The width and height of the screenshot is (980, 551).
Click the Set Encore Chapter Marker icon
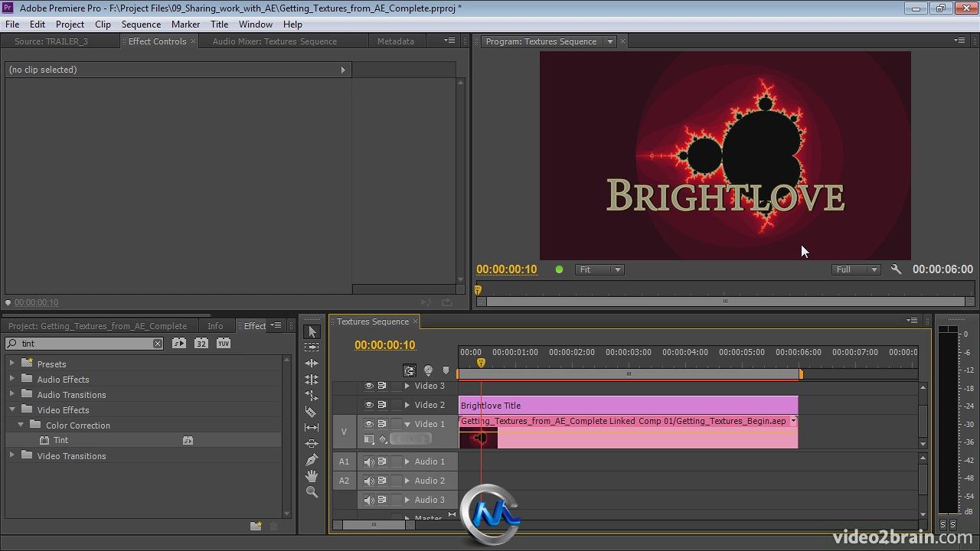[428, 370]
